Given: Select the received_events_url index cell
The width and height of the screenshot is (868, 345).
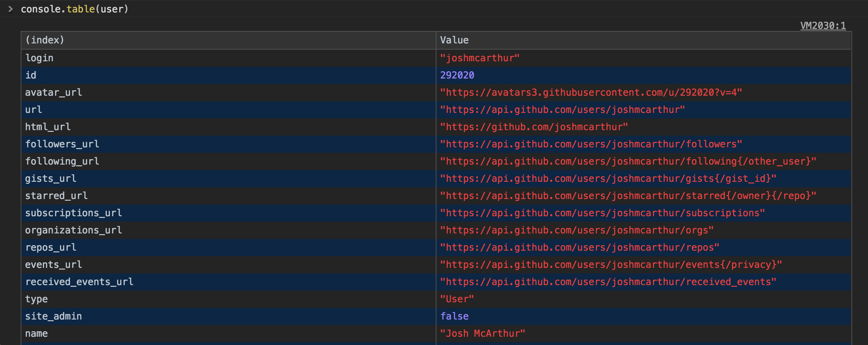Looking at the screenshot, I should [x=229, y=282].
